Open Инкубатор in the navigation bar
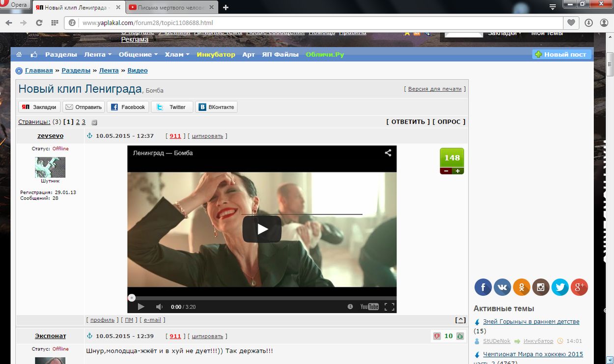Image resolution: width=614 pixels, height=364 pixels. click(x=216, y=54)
